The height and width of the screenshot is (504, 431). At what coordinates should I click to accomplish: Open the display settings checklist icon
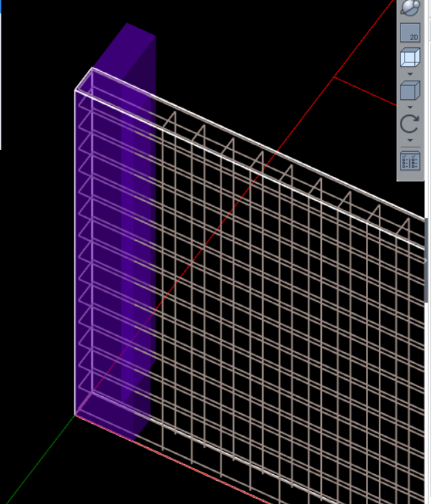410,161
